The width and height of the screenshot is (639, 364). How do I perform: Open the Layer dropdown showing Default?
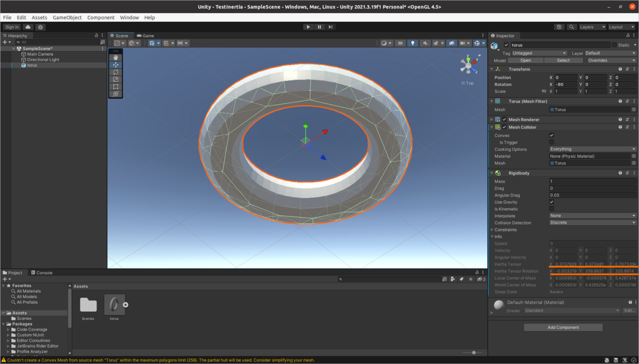pyautogui.click(x=610, y=53)
